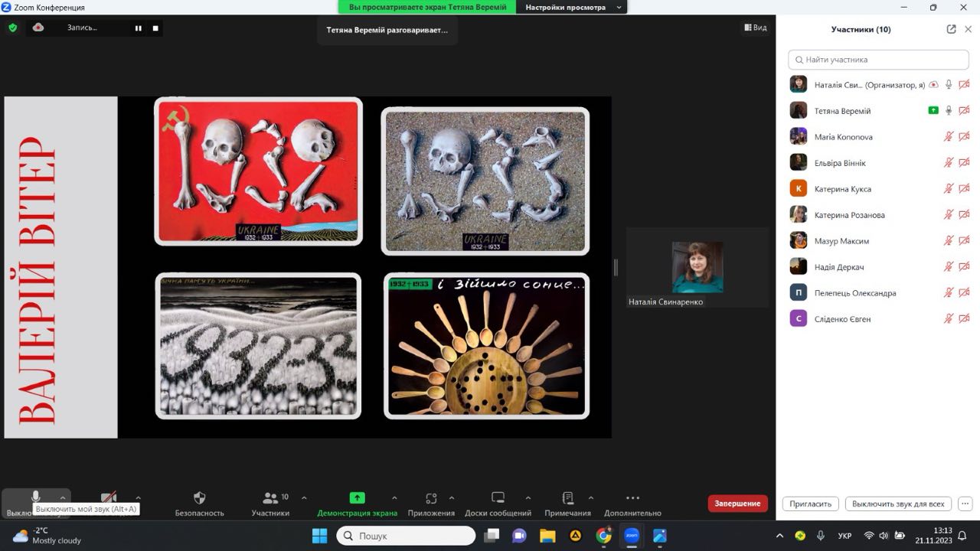
Task: Toggle camera icon for Наталія Сви... organizer row
Action: coord(964,85)
